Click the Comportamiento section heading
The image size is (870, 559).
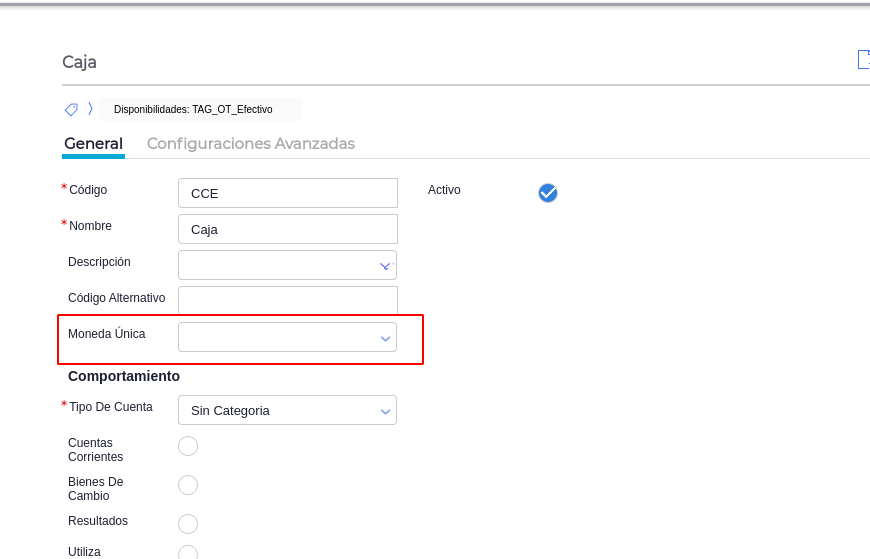point(124,376)
